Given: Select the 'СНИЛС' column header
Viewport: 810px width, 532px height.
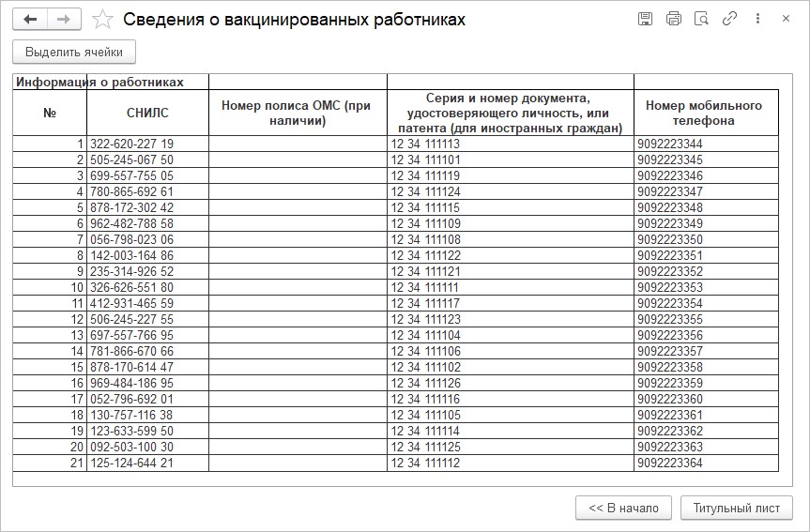Looking at the screenshot, I should pyautogui.click(x=147, y=114).
